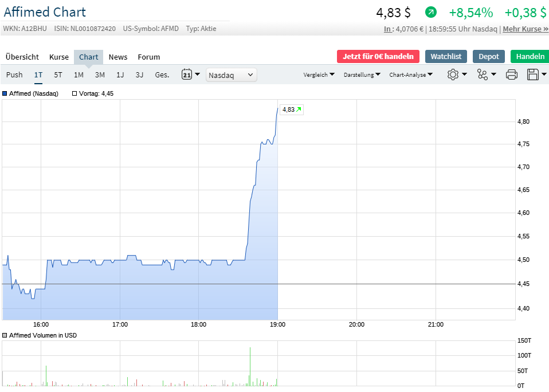Click the share/network icon in the toolbar

point(482,75)
